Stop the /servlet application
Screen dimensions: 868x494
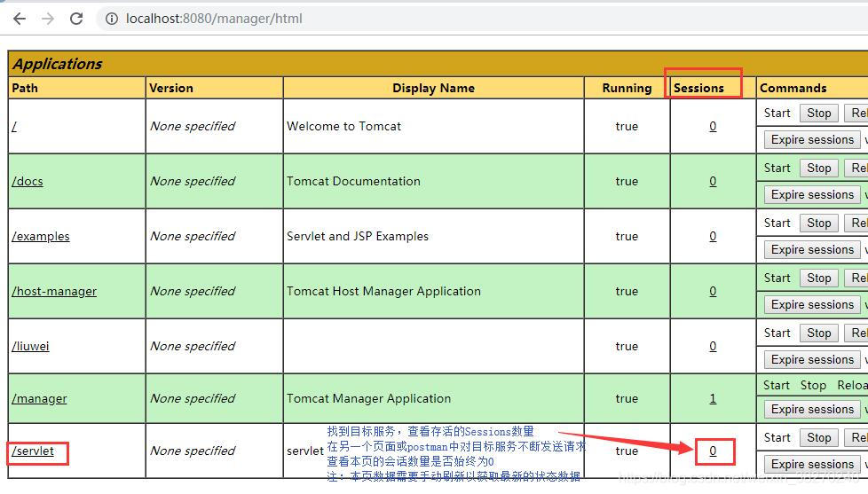click(818, 437)
